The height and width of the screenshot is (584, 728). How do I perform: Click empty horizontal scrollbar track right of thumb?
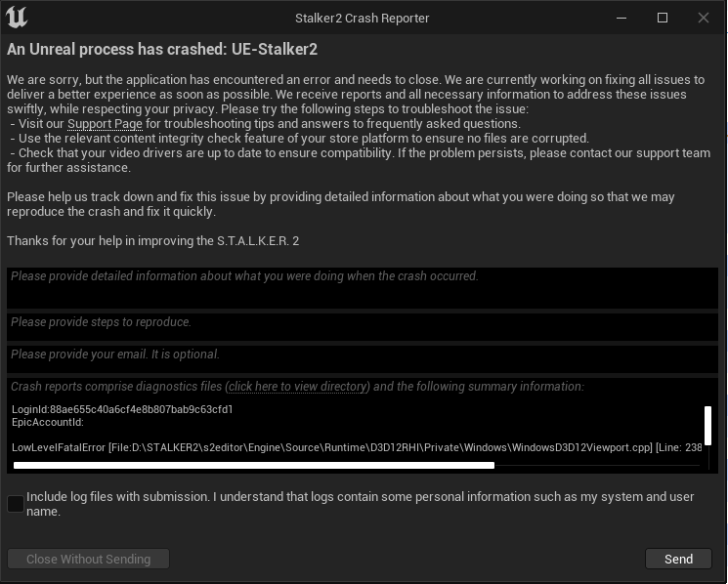[x=597, y=465]
